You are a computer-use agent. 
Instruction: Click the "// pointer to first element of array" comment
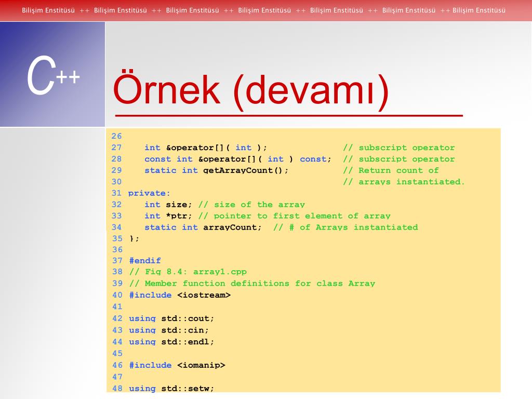click(294, 216)
